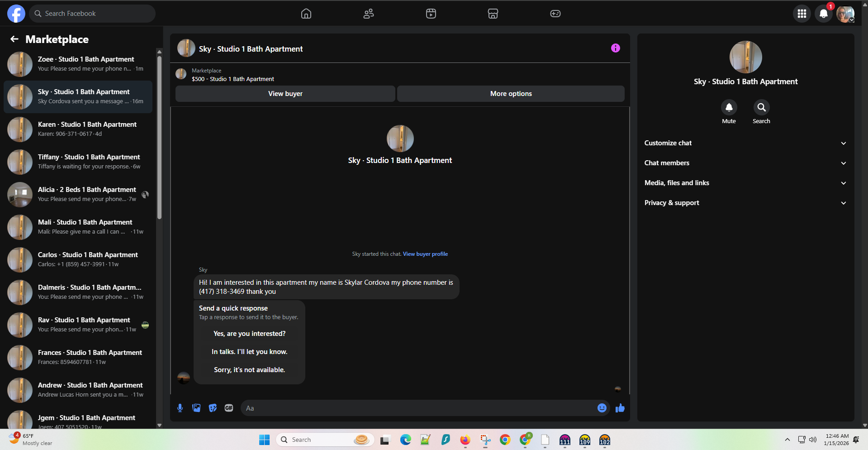Expand Privacy & support section
The width and height of the screenshot is (868, 450).
click(x=745, y=203)
